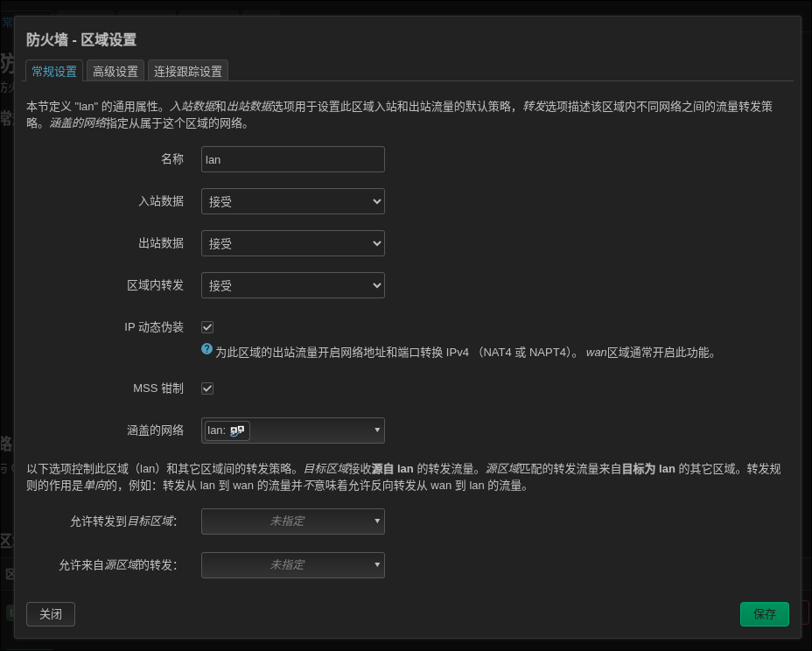The image size is (812, 651).
Task: Click the bridge interface icon in lan badge
Action: click(x=237, y=430)
